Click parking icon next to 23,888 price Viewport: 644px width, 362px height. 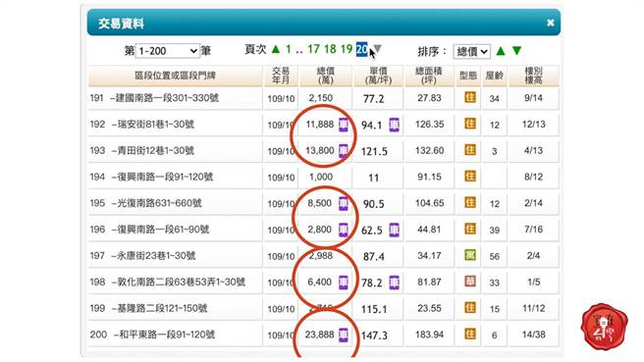tap(344, 335)
